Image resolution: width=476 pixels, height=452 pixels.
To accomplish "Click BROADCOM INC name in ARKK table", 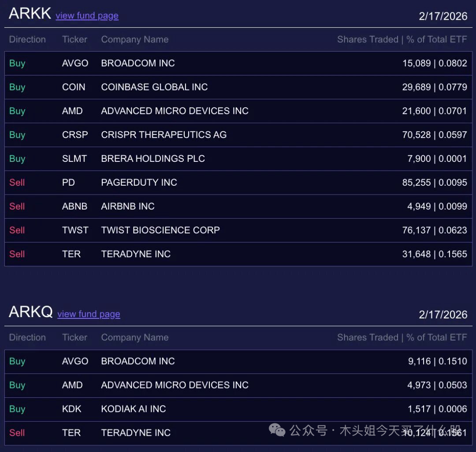I will pos(138,63).
